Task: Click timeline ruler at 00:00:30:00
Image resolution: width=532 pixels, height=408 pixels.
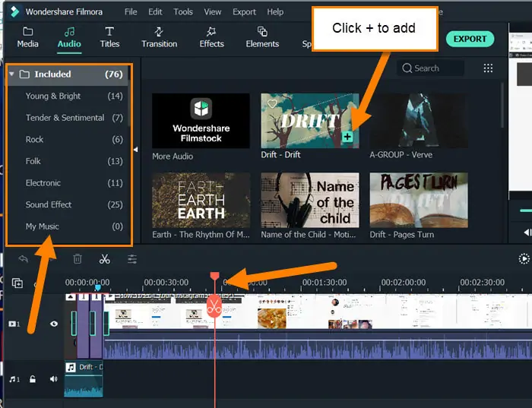Action: pyautogui.click(x=166, y=282)
